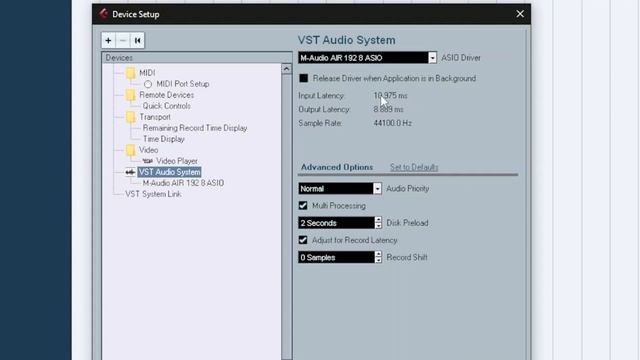Click the Record Shift 0 Samples field
Viewport: 640px width, 360px height.
pyautogui.click(x=336, y=258)
